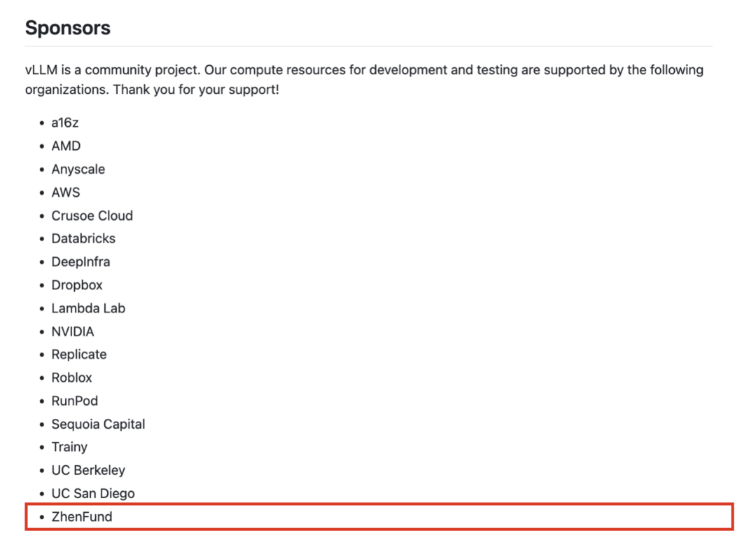Select the Anyscale sponsor name
This screenshot has width=756, height=559.
[x=78, y=170]
